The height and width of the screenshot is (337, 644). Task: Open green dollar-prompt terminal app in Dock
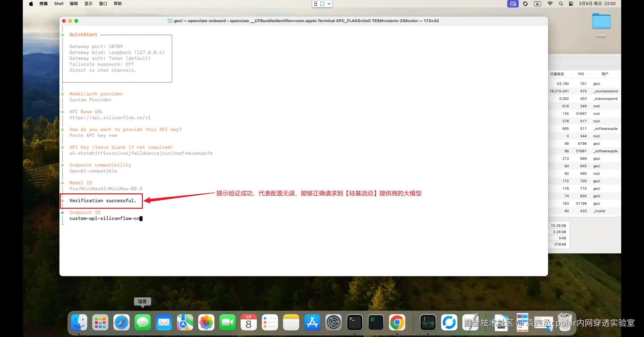[x=376, y=323]
